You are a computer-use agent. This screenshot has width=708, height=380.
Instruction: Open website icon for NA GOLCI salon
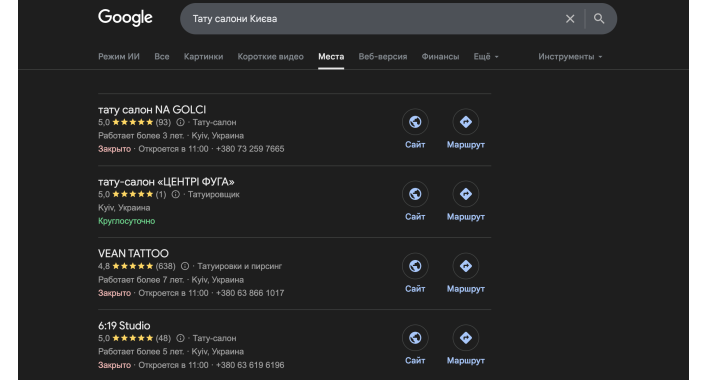(415, 122)
